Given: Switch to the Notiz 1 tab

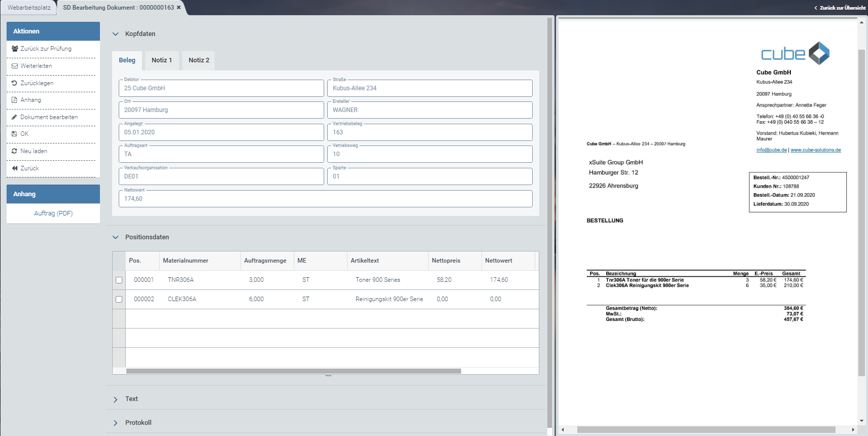Looking at the screenshot, I should click(162, 60).
